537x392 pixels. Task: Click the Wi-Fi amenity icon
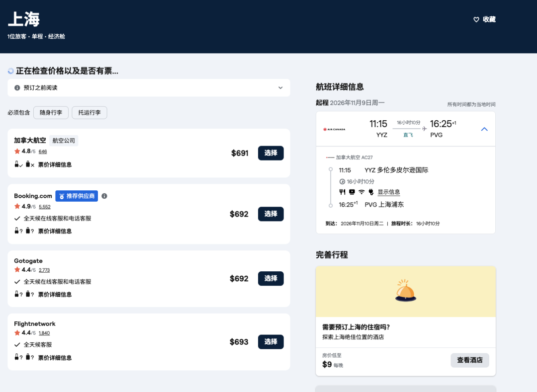(361, 192)
